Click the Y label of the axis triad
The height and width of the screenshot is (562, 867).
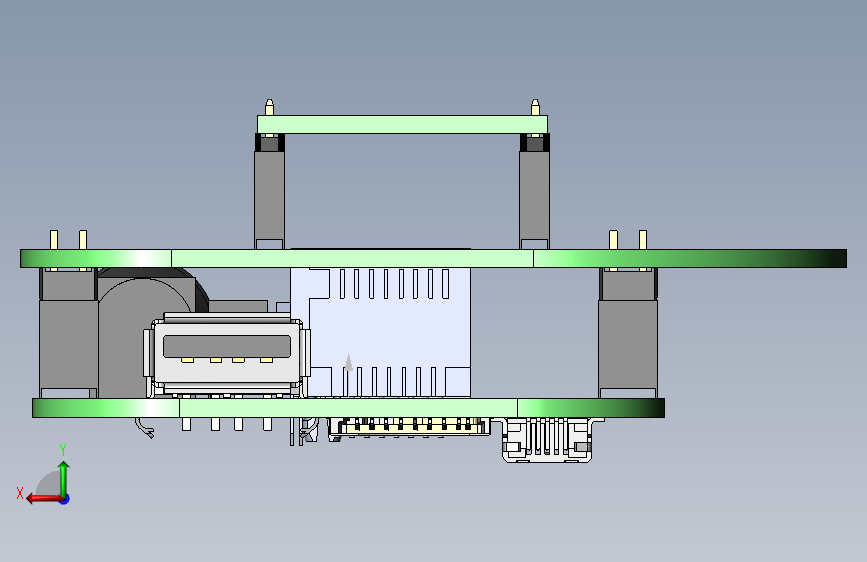click(63, 450)
